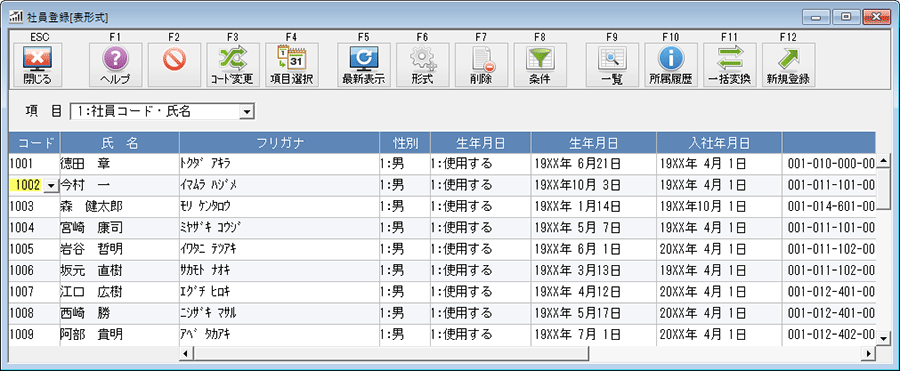The height and width of the screenshot is (371, 900).
Task: Select the name cell 西崎 勝
Action: [x=119, y=313]
